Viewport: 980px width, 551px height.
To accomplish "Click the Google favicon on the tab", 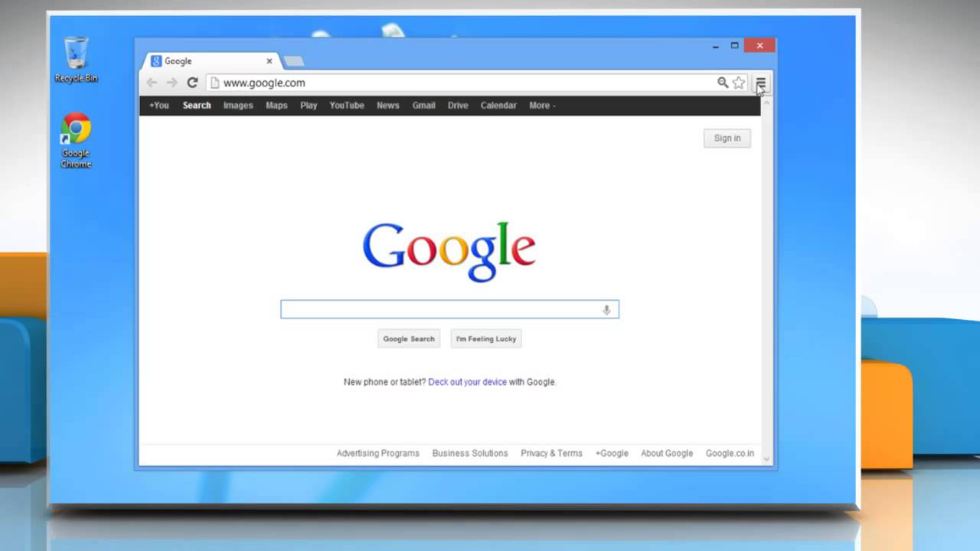I will pyautogui.click(x=156, y=61).
